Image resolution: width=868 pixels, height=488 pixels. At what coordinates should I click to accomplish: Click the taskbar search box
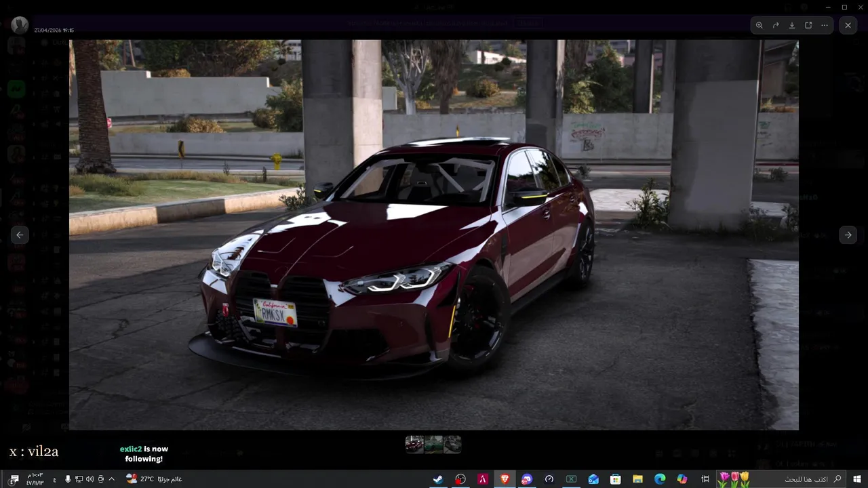pyautogui.click(x=782, y=479)
